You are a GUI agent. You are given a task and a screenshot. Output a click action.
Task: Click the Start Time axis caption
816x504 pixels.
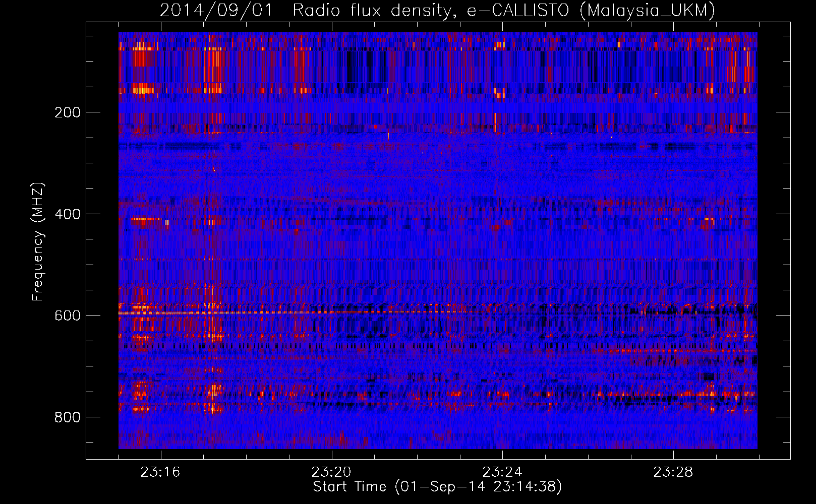[x=437, y=487]
